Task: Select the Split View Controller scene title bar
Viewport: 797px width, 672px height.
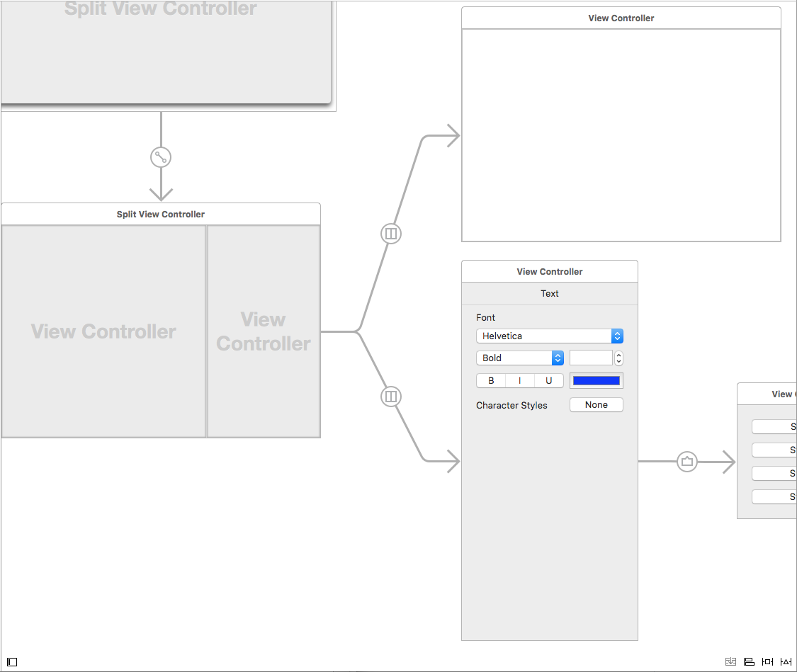Action: pos(161,214)
